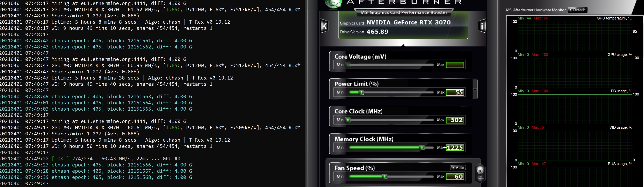The height and width of the screenshot is (187, 644).
Task: Click the 'Core Clock (MHz)' label
Action: (x=358, y=111)
